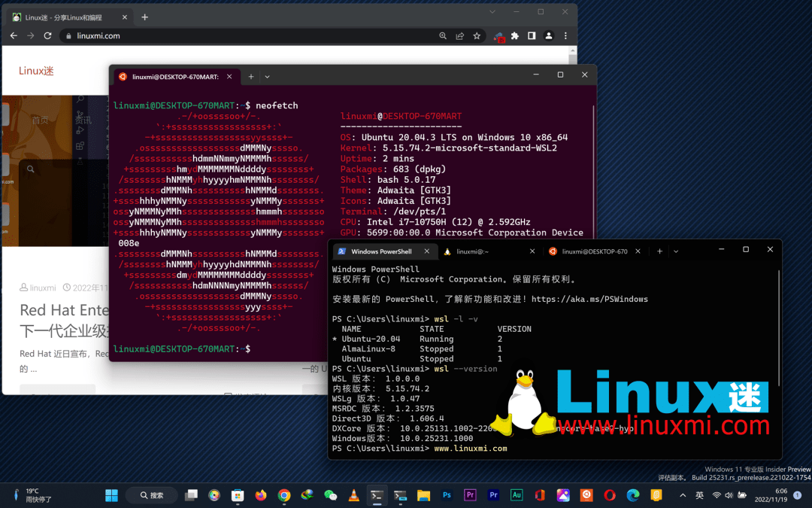Click the Ubuntu-20.04 row in wsl list
This screenshot has height=508, width=812.
[x=417, y=339]
